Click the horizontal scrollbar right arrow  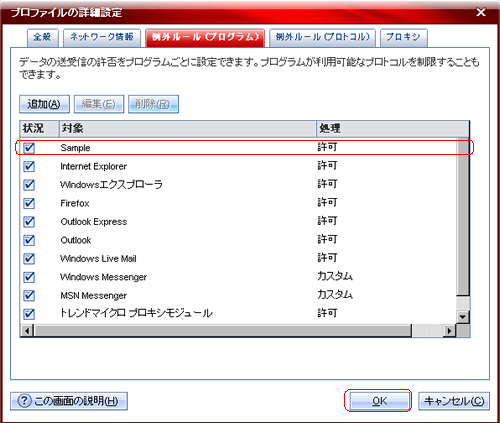[x=450, y=331]
